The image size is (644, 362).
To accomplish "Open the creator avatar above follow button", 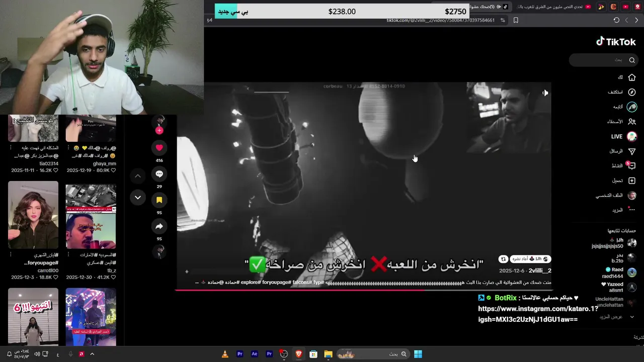I will [x=159, y=121].
